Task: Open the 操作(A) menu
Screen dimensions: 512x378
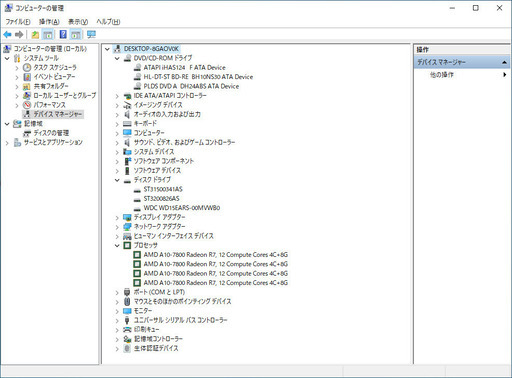Action: (x=49, y=22)
